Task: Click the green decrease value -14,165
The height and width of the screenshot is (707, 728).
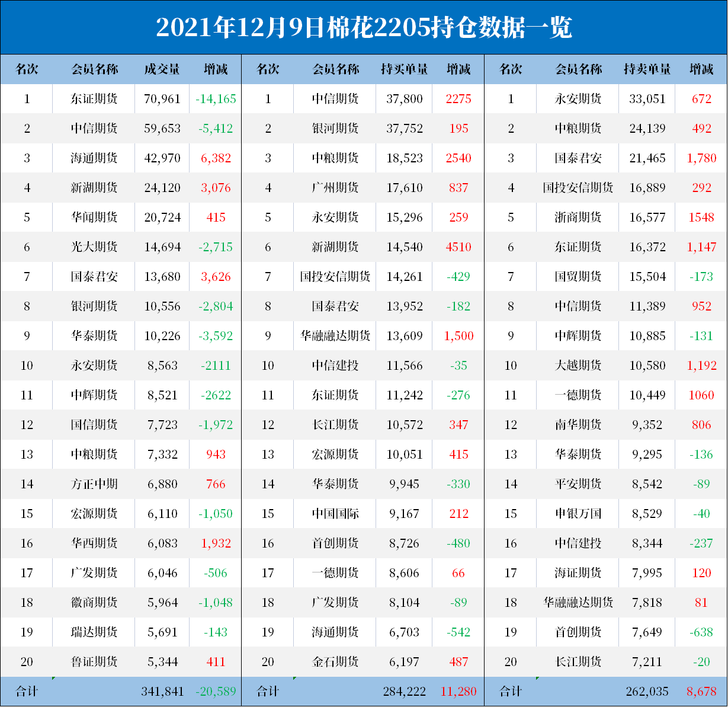Action: pyautogui.click(x=216, y=99)
